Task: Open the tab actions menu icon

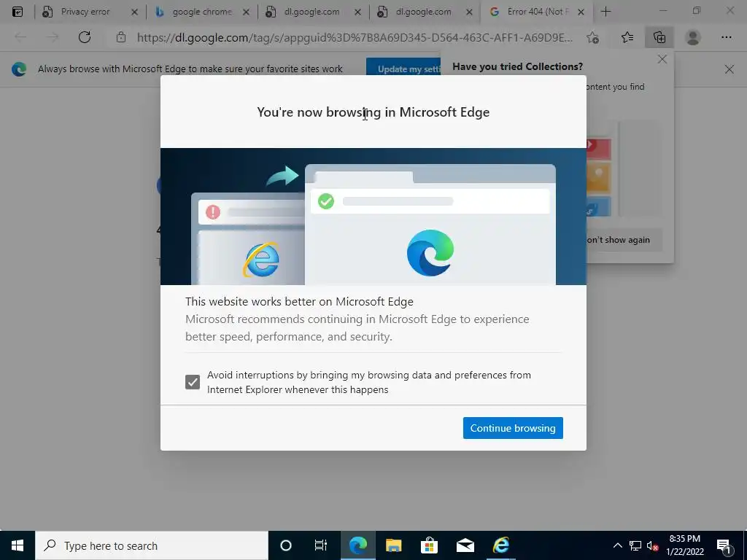Action: (18, 12)
